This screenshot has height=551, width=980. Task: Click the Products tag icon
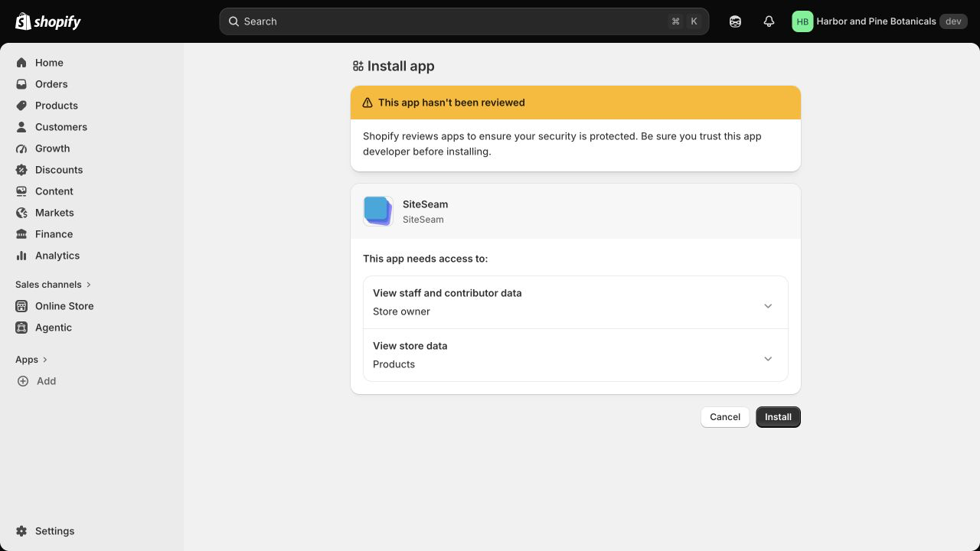(x=21, y=106)
